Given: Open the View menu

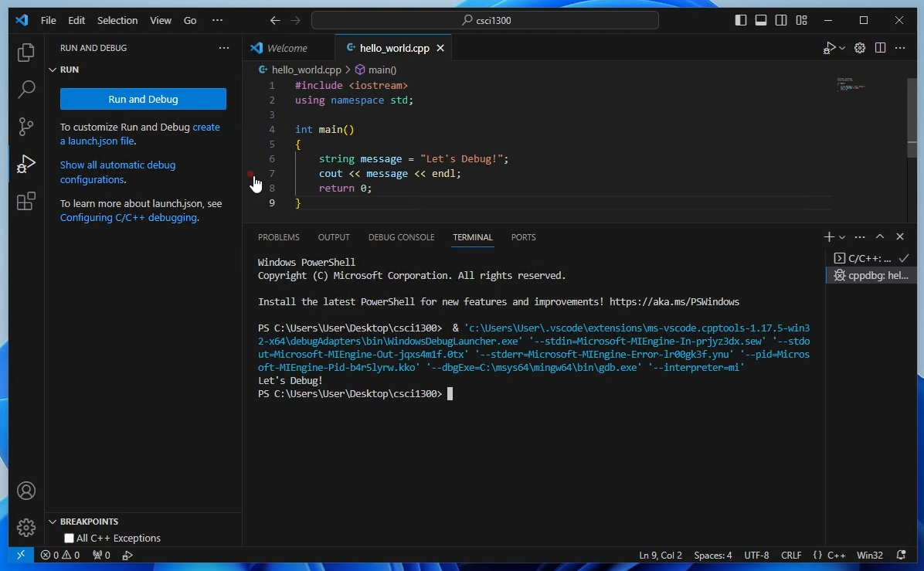Looking at the screenshot, I should (160, 20).
